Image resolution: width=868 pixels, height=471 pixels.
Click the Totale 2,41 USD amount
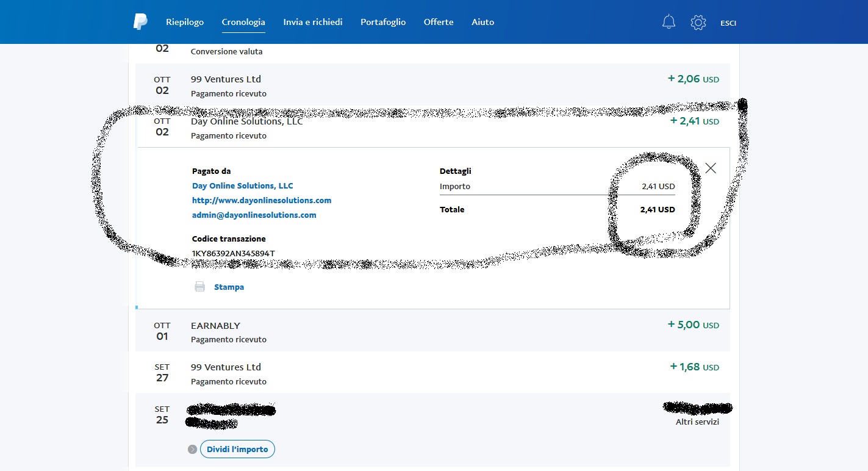click(x=658, y=209)
